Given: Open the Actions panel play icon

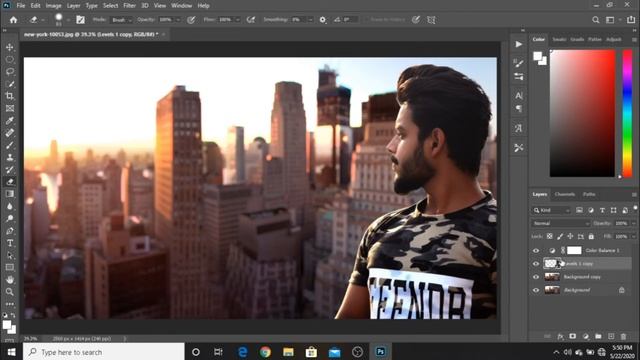Looking at the screenshot, I should [519, 44].
